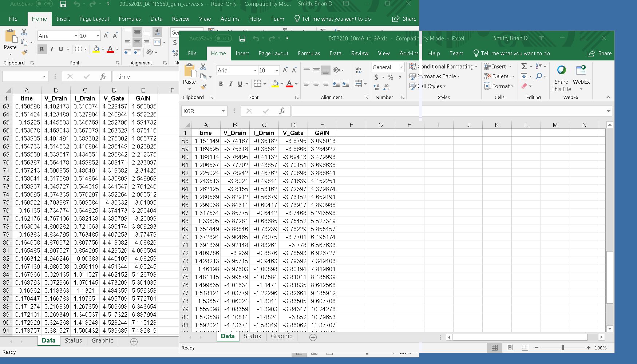Click Wrap Text icon in IXTP210 window
Viewport: 637px width, 364px height.
tap(359, 70)
